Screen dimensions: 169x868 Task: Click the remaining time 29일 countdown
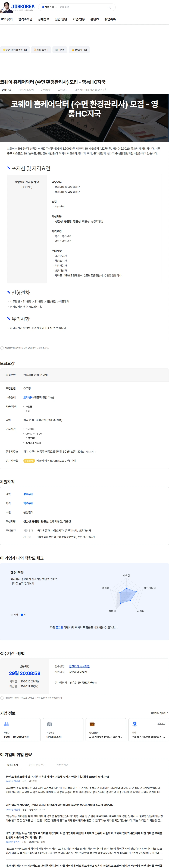click(25, 673)
